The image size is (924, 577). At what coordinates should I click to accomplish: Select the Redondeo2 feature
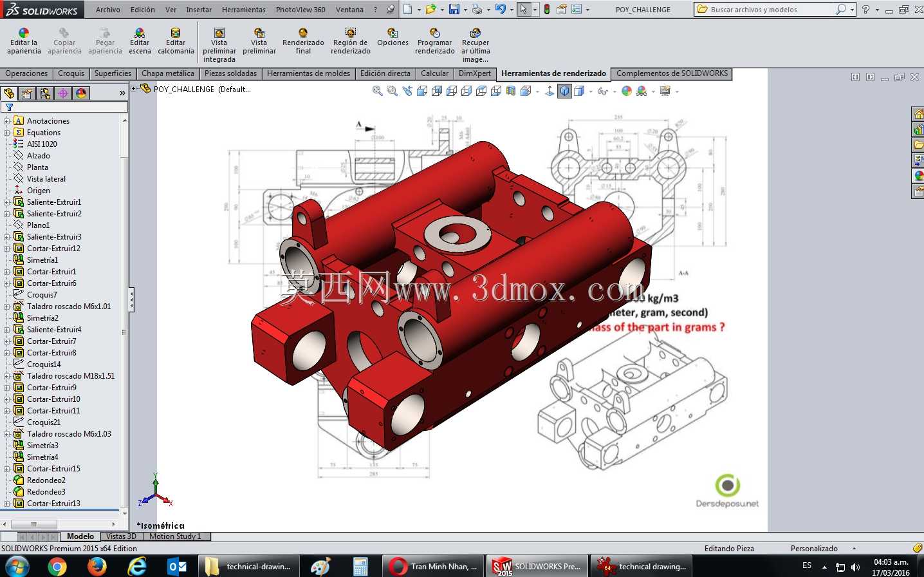pyautogui.click(x=46, y=480)
